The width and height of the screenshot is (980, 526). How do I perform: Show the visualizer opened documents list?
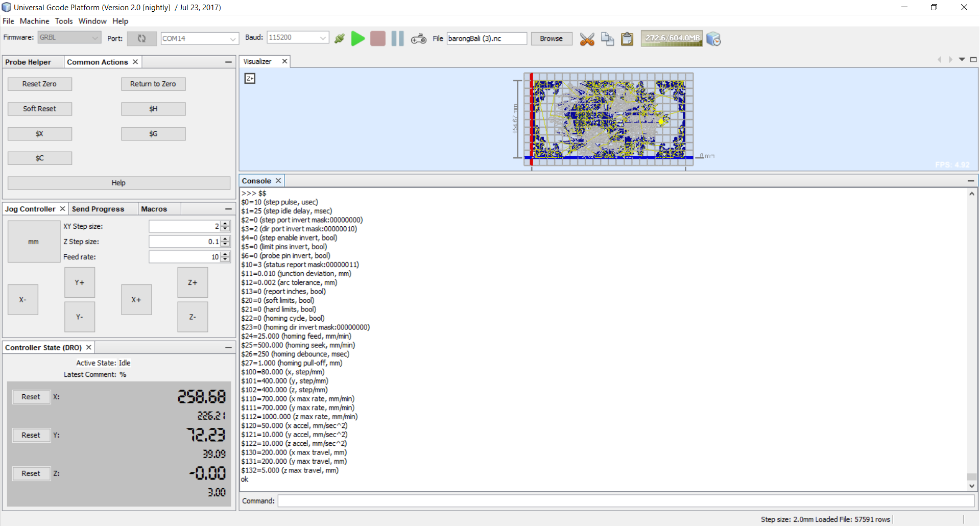click(x=962, y=59)
